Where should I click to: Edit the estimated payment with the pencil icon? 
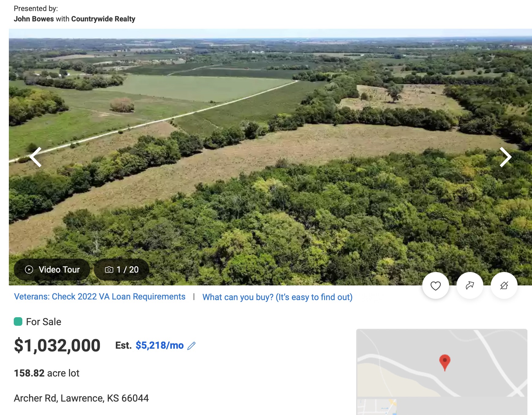(191, 346)
